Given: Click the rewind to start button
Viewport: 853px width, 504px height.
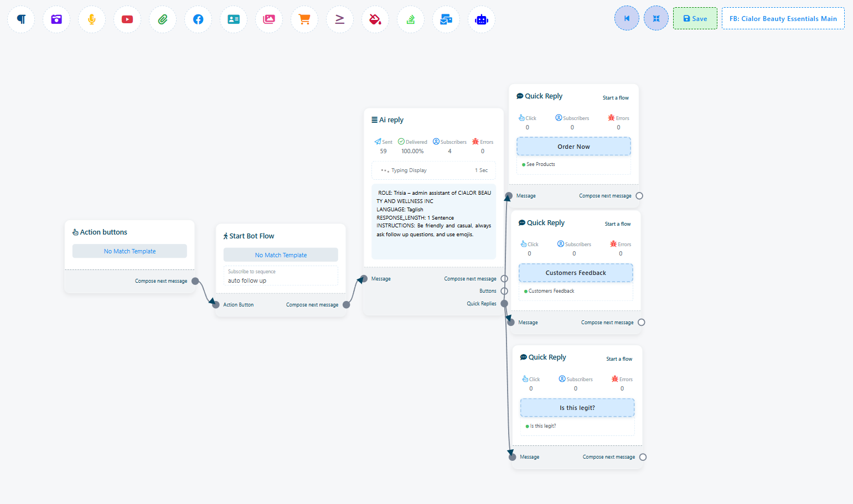Looking at the screenshot, I should (x=627, y=18).
